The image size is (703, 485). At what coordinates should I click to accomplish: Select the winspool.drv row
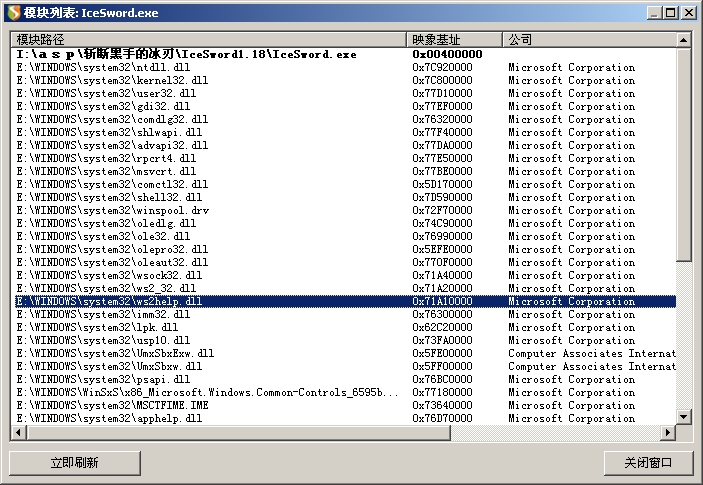point(344,210)
